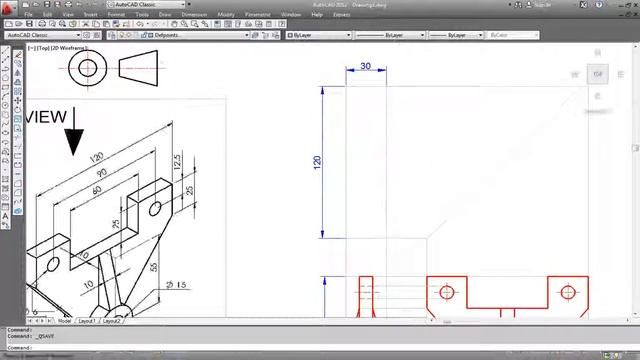Click the New drawing icon in Standard toolbar
This screenshot has height=360, width=640.
pyautogui.click(x=9, y=24)
